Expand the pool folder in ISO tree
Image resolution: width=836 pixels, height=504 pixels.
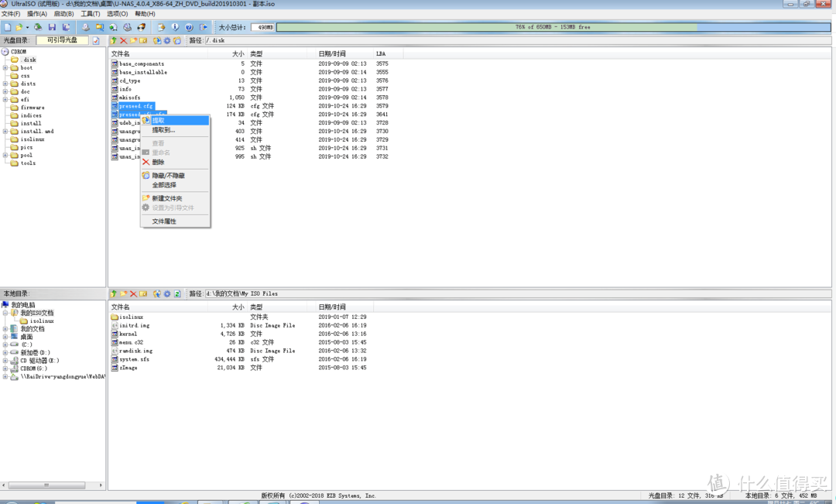point(5,155)
